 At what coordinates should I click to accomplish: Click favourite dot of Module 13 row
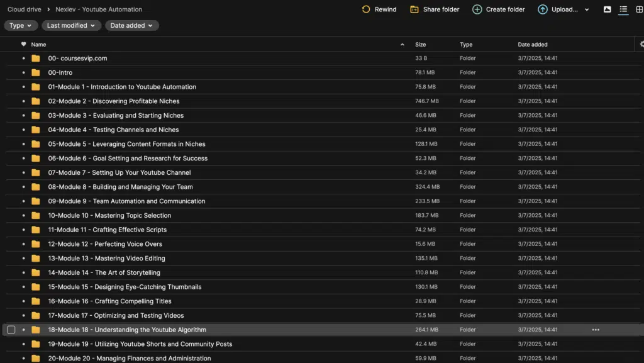(x=23, y=259)
